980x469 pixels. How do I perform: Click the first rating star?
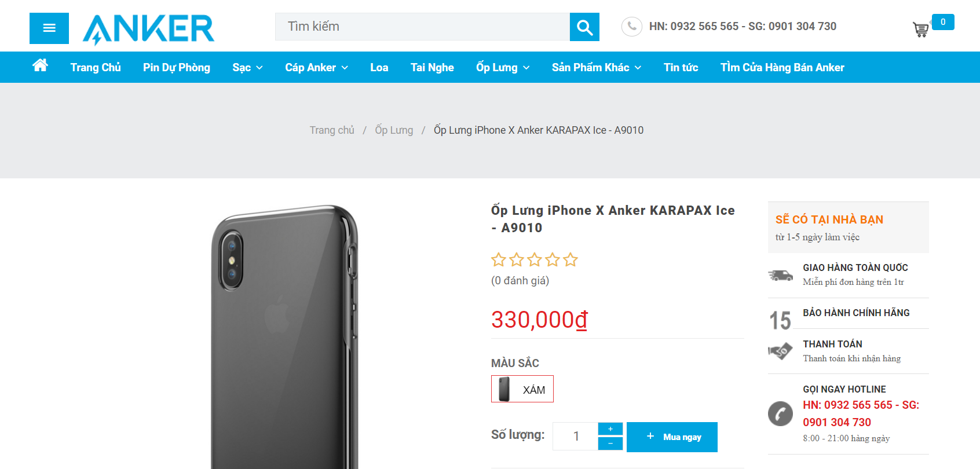pos(498,260)
